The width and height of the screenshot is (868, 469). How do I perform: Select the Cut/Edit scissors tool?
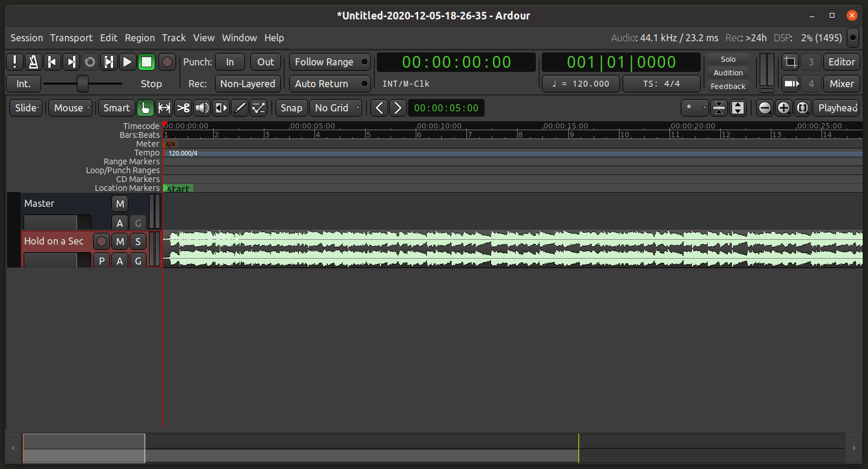183,108
